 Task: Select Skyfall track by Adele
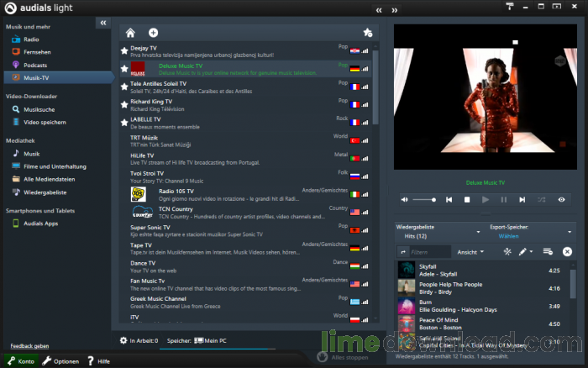coord(483,270)
